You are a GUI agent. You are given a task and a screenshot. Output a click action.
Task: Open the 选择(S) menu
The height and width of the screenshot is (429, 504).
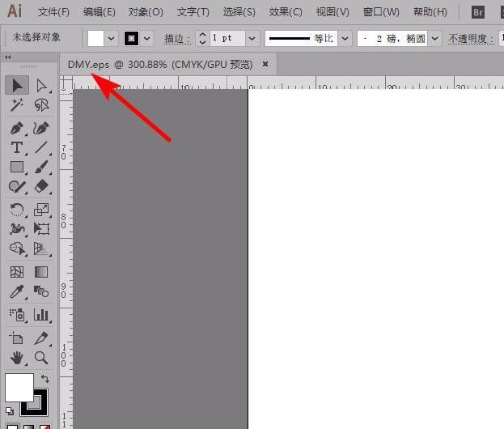(x=239, y=12)
